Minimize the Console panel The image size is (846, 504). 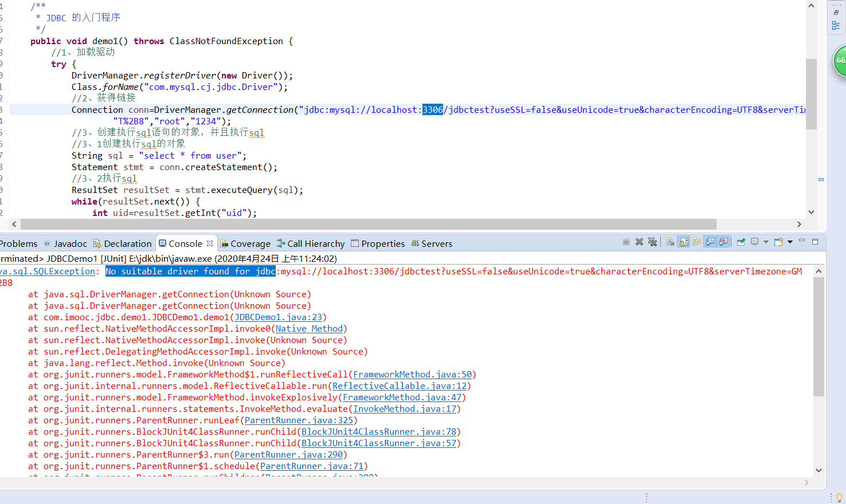coord(802,240)
